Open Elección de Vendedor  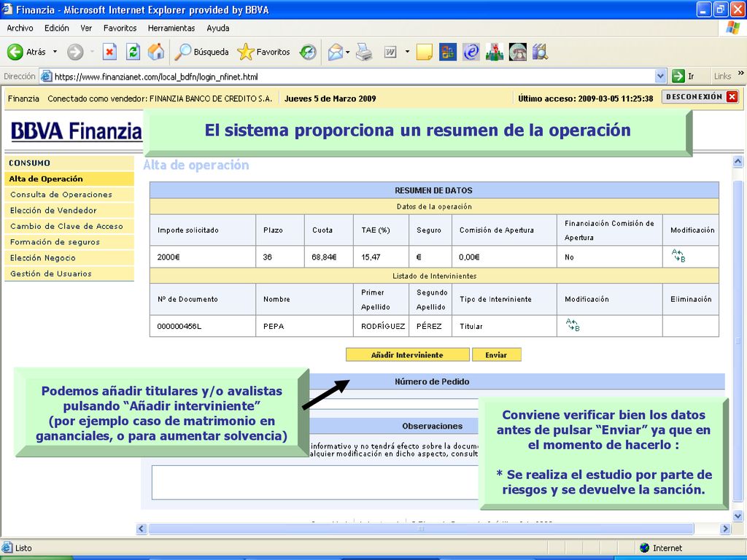(69, 211)
